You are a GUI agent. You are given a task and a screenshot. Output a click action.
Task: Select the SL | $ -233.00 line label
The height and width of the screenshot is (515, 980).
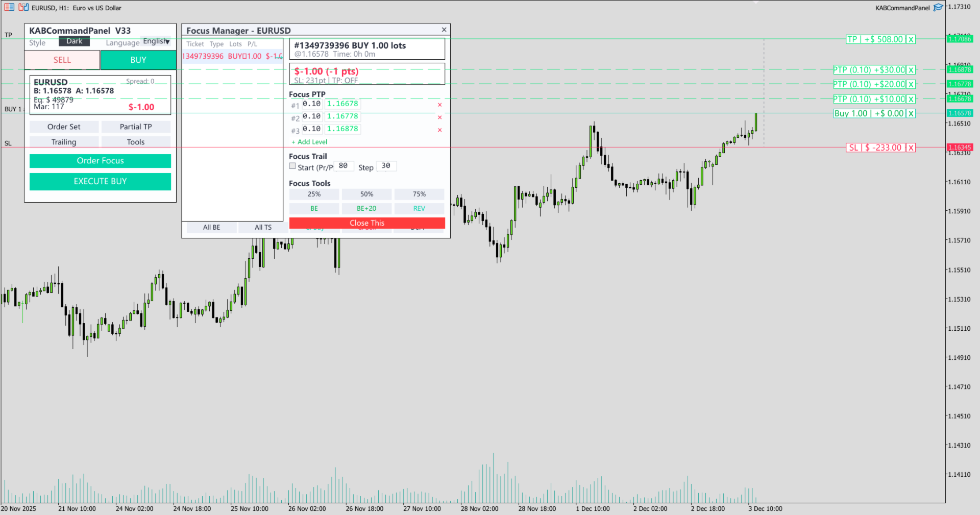876,148
